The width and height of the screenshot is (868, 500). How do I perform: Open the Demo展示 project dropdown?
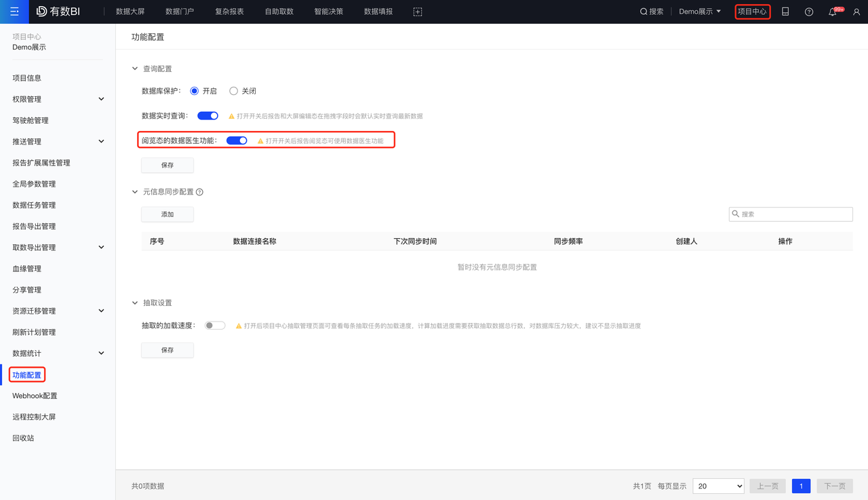(x=700, y=12)
